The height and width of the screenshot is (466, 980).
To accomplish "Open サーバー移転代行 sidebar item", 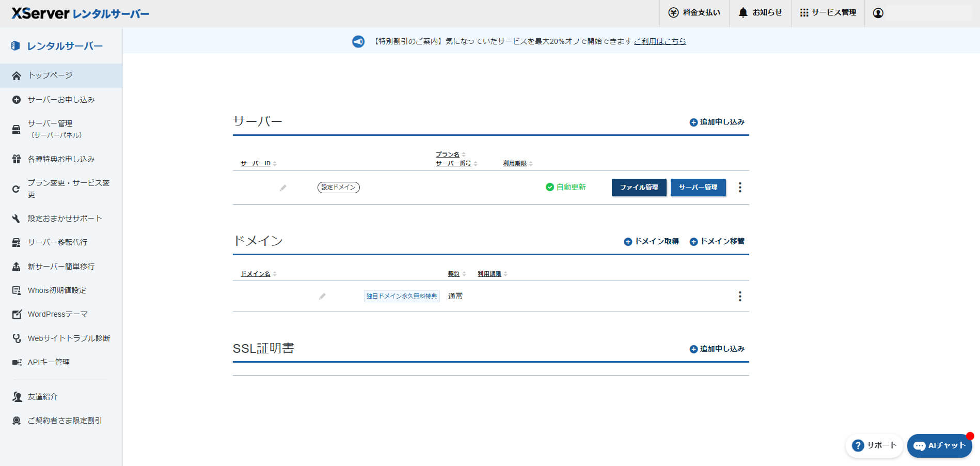I will pyautogui.click(x=61, y=242).
